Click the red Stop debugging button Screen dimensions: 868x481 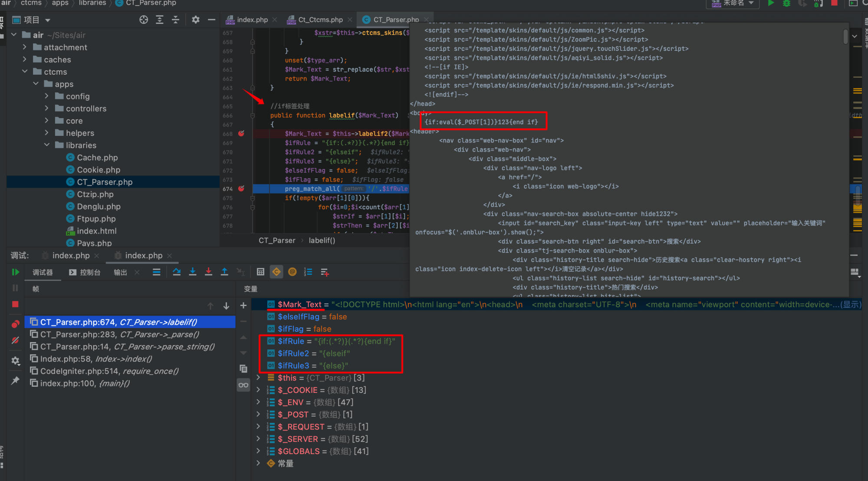pyautogui.click(x=15, y=304)
